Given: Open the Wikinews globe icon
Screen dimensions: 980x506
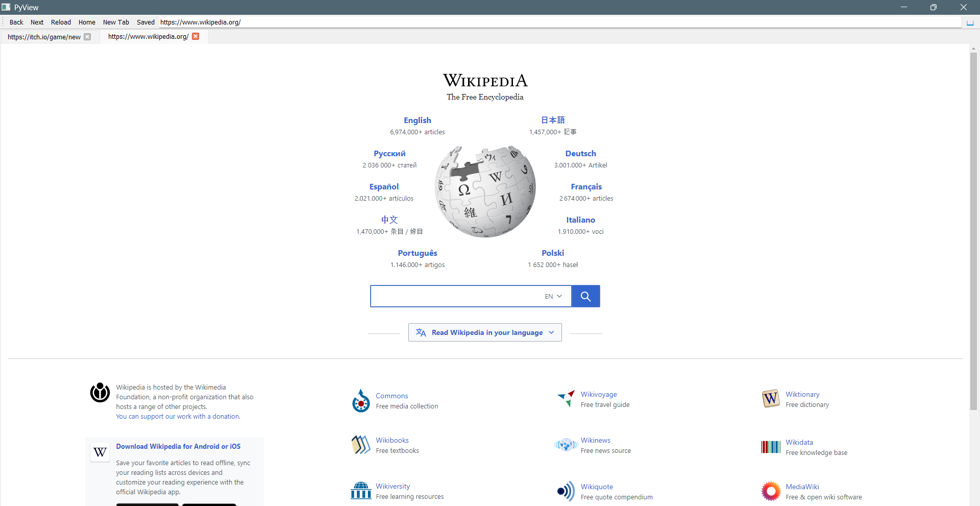Looking at the screenshot, I should point(566,445).
